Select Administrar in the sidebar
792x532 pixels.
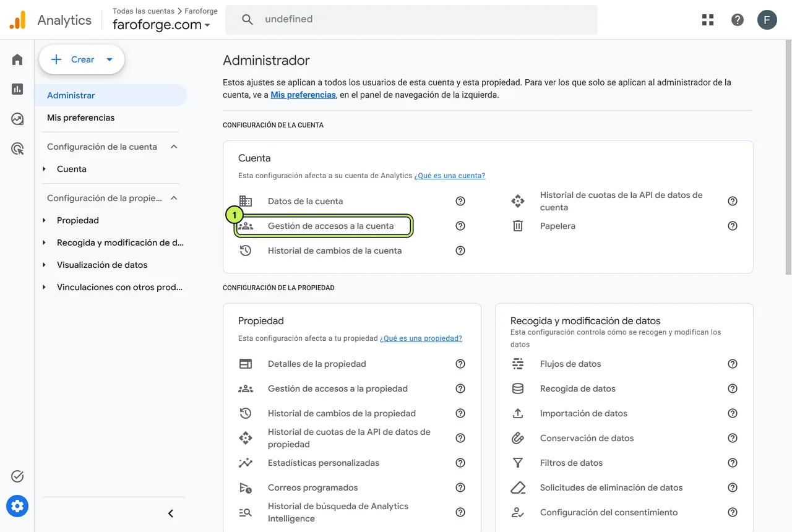point(111,95)
